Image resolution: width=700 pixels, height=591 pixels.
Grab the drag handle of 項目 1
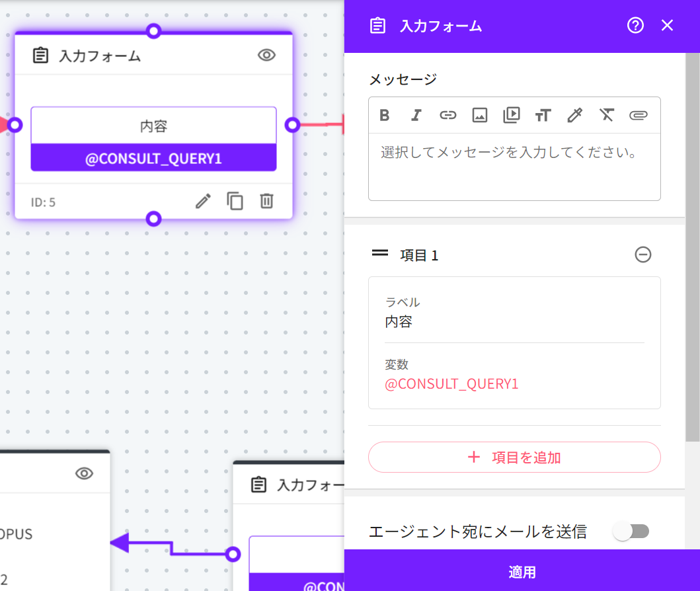[380, 253]
